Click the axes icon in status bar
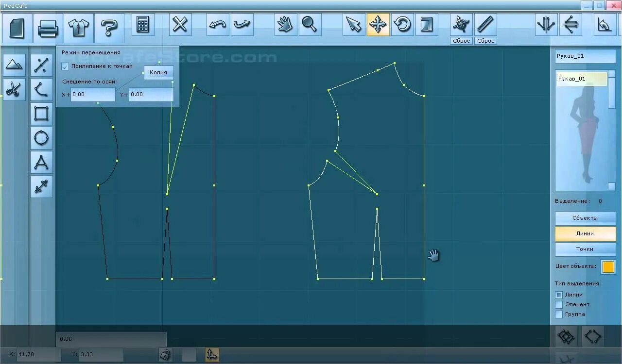Screen dimensions: 622x364 click(x=212, y=355)
